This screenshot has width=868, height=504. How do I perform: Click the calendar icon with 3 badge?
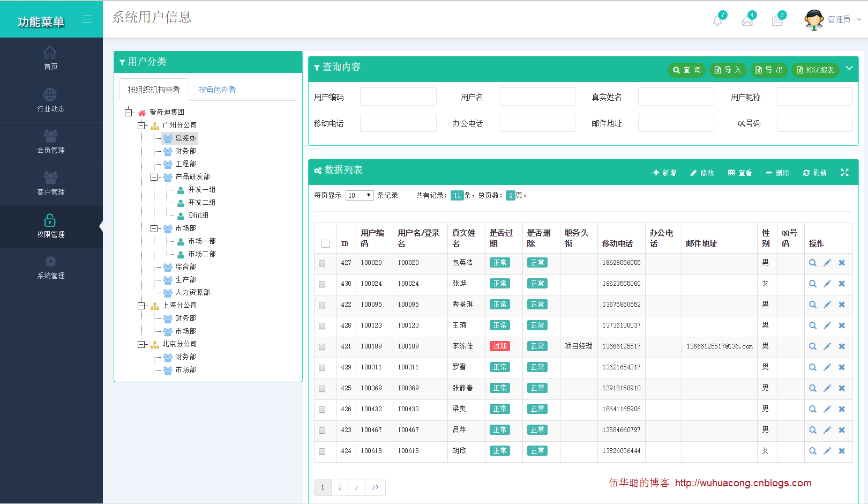(777, 20)
